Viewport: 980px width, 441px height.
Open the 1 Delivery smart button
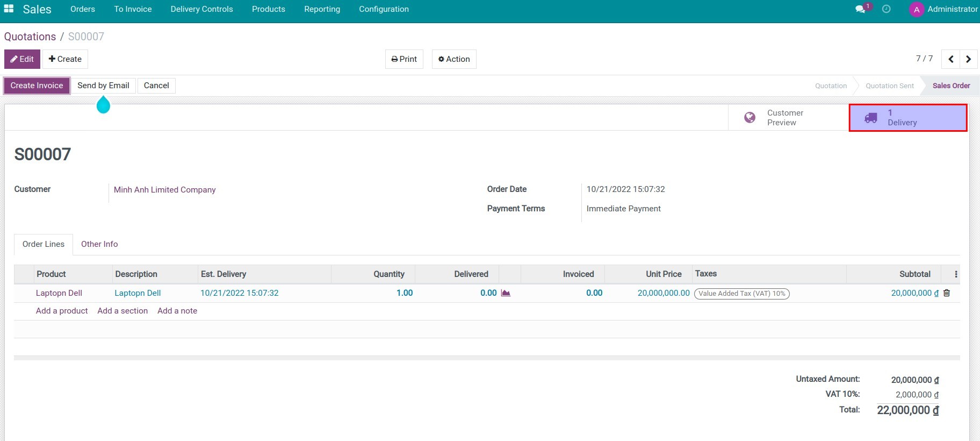point(907,118)
